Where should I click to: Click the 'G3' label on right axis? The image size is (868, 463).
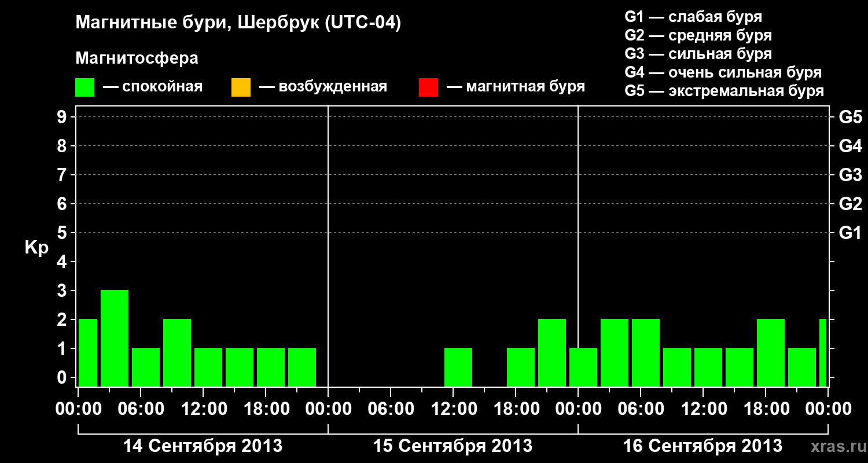click(x=850, y=175)
